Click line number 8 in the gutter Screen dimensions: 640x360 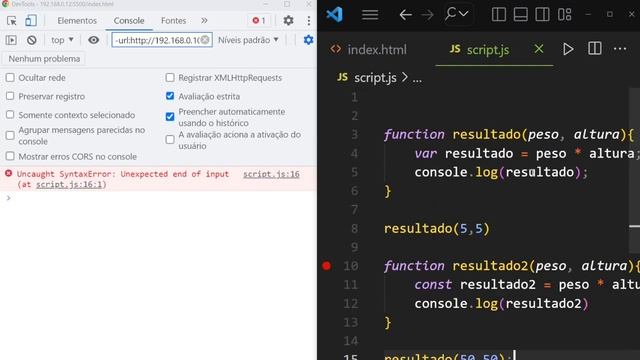354,229
